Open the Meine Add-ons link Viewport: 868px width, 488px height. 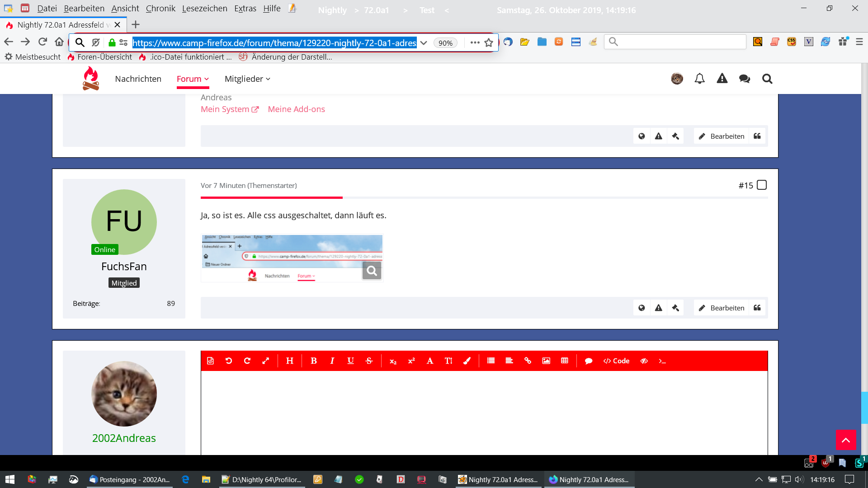coord(296,109)
